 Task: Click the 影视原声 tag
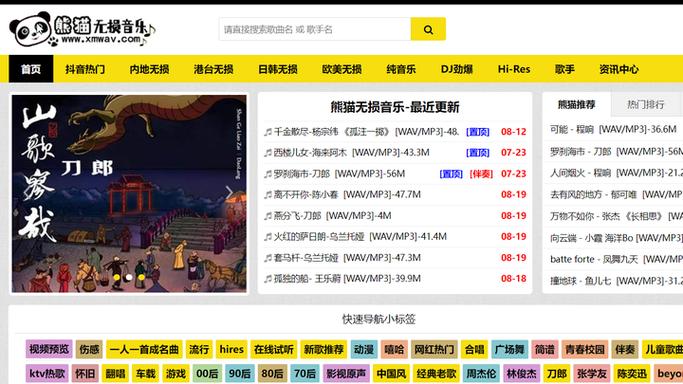(346, 374)
